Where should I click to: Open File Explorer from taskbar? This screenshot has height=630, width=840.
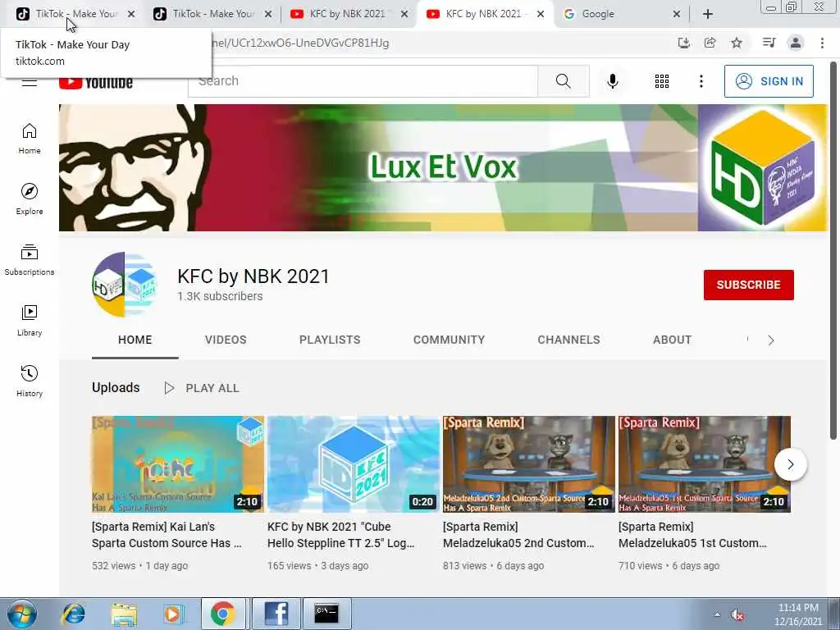point(124,614)
